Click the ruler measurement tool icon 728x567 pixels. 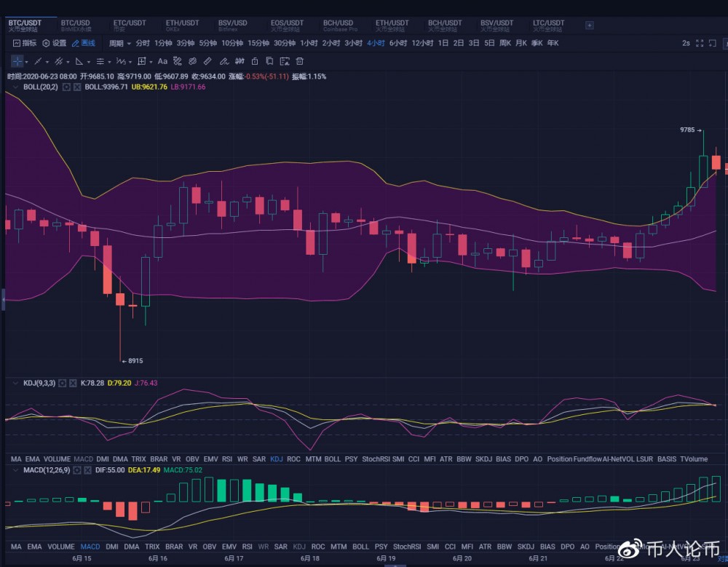207,61
